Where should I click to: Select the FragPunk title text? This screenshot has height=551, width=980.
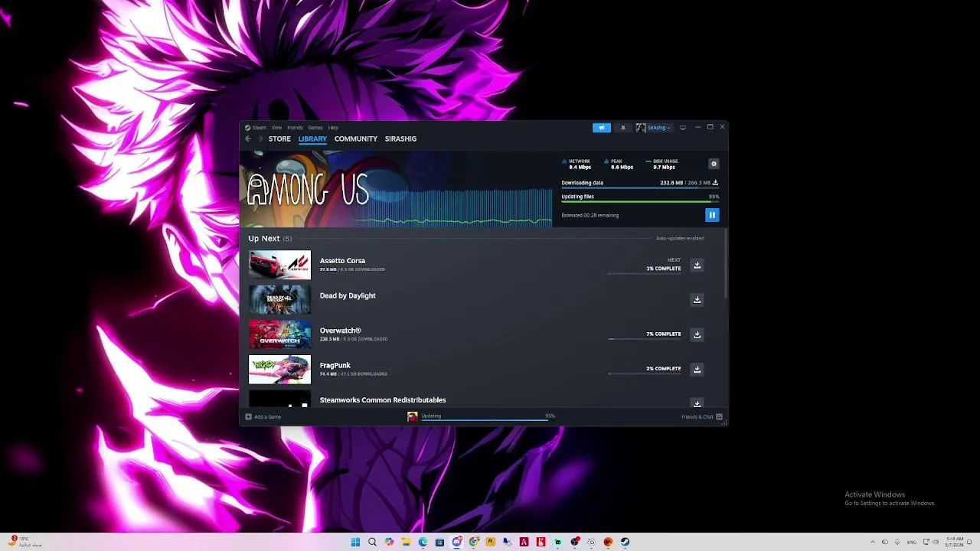click(335, 366)
